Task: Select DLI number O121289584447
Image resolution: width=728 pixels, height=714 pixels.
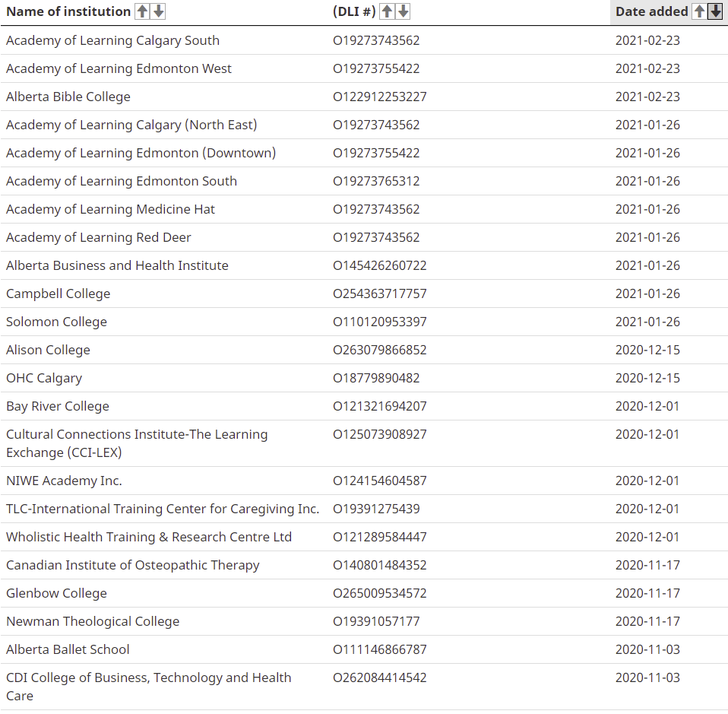Action: coord(379,537)
